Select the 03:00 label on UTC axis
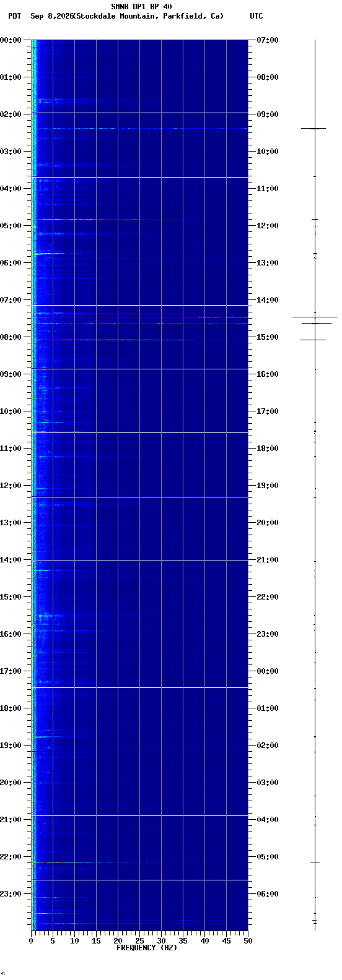342x980 pixels. tap(268, 783)
